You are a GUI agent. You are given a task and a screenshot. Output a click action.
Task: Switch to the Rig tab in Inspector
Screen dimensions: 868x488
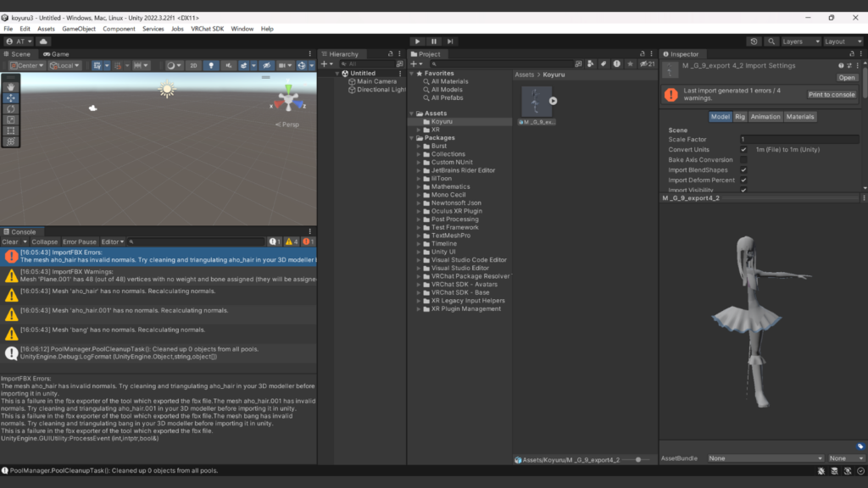coord(740,117)
